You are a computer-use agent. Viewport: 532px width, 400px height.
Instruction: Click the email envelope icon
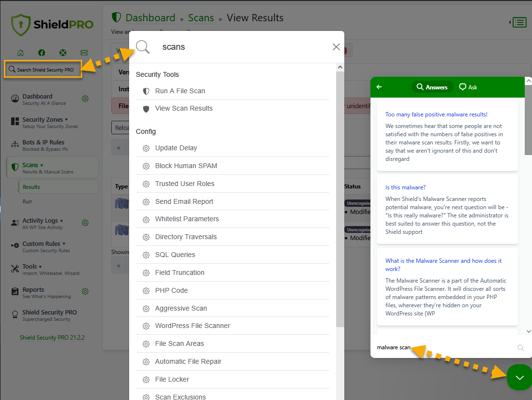coord(84,53)
